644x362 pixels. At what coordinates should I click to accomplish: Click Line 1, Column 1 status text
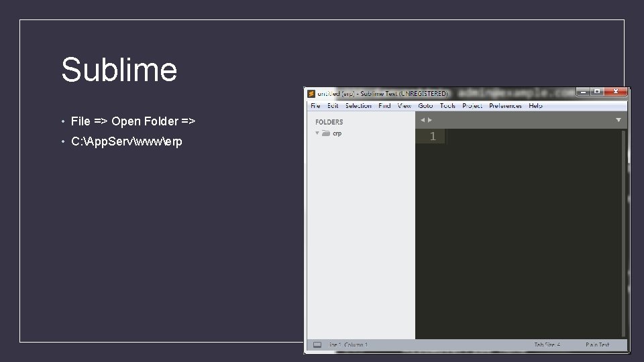click(x=348, y=345)
